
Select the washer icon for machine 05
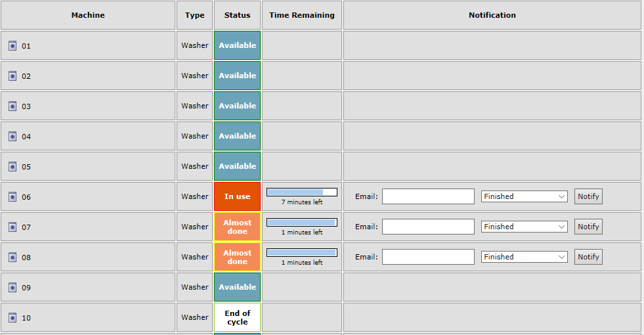12,167
